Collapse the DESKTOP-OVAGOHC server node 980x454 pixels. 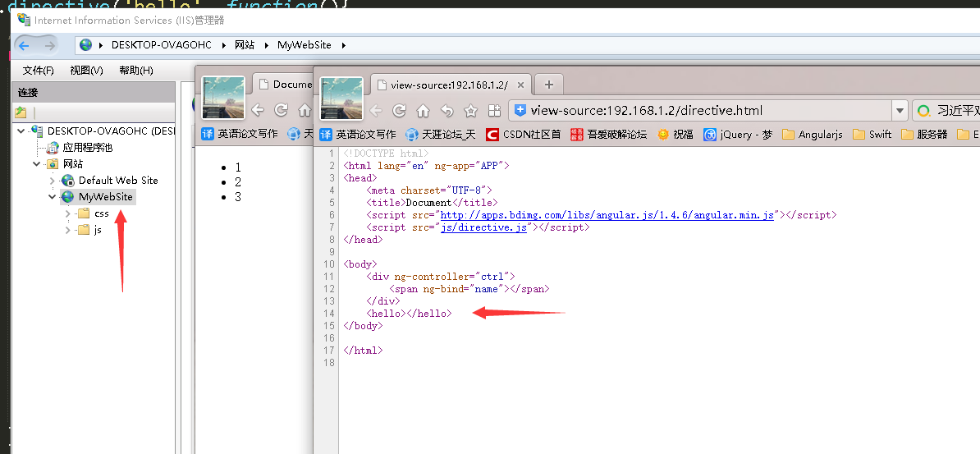[x=22, y=131]
